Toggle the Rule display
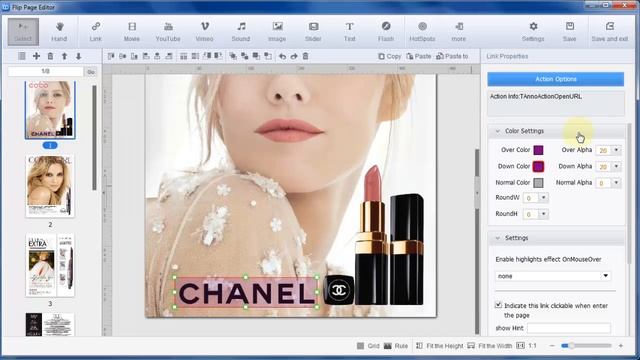Screen dimensions: 640x360 pos(396,346)
